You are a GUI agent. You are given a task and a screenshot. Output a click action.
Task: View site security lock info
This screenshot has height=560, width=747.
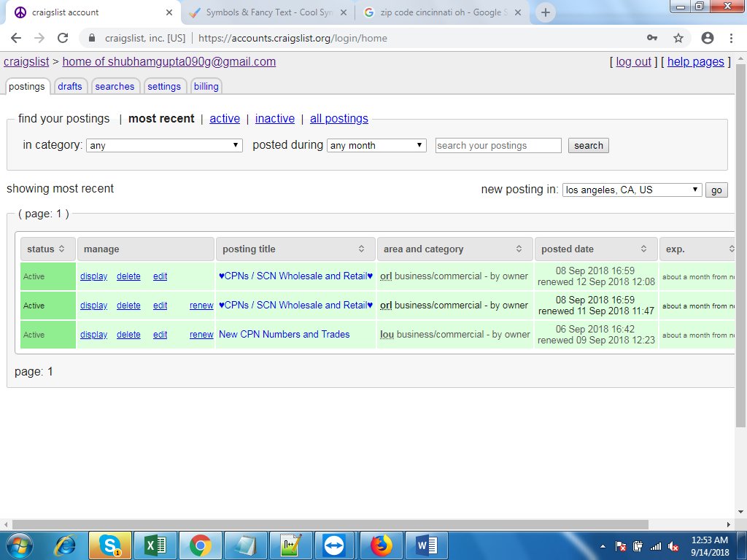tap(93, 38)
